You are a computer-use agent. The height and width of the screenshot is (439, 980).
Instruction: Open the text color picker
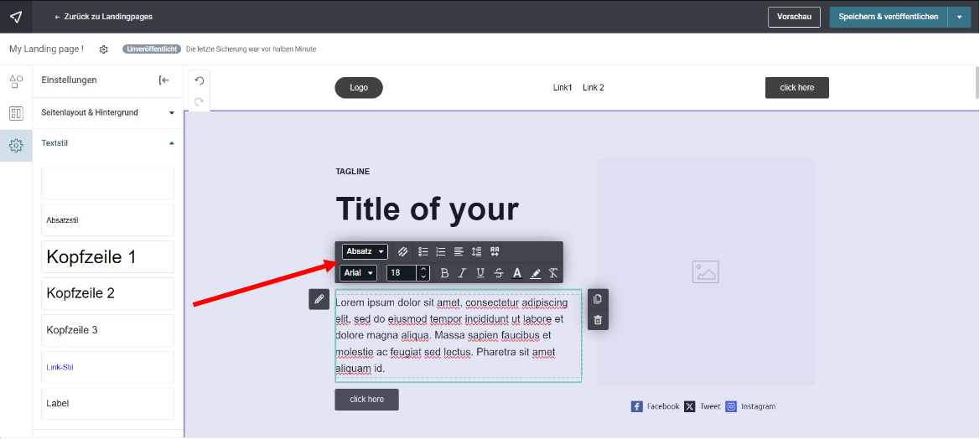tap(517, 273)
